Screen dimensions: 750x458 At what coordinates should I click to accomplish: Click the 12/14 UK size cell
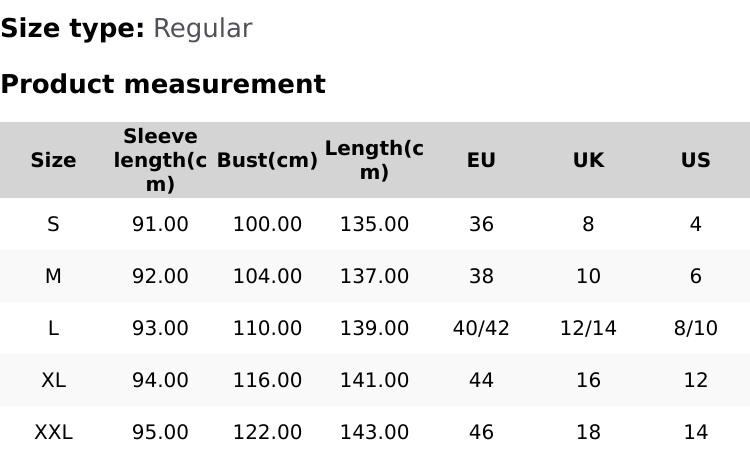(588, 328)
